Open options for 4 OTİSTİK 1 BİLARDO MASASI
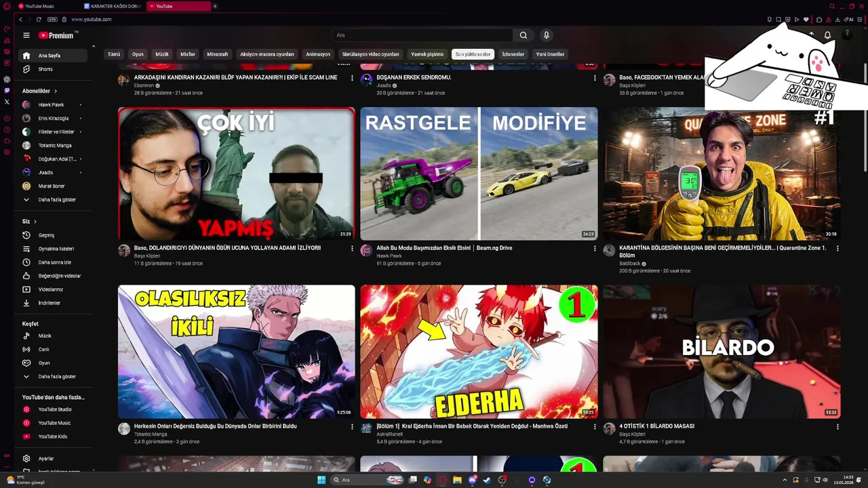Image resolution: width=868 pixels, height=488 pixels. (x=837, y=427)
